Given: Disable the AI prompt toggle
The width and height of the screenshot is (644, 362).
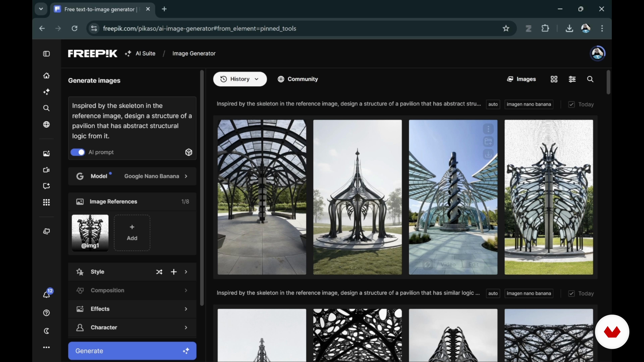Looking at the screenshot, I should [x=78, y=152].
